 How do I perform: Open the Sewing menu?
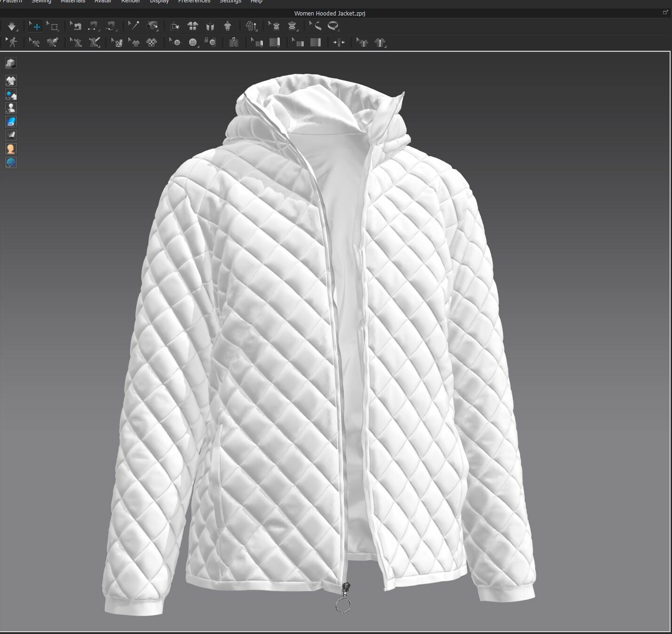[x=41, y=2]
